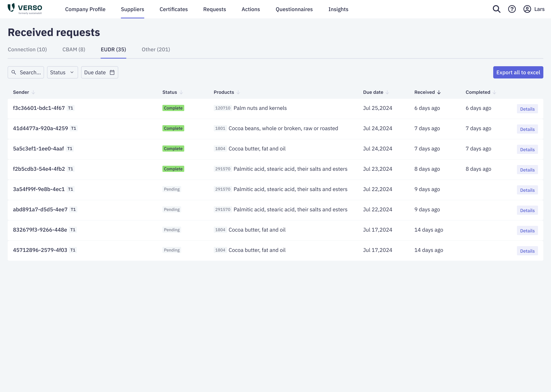
Task: Sort by Due date column arrow
Action: pos(387,92)
